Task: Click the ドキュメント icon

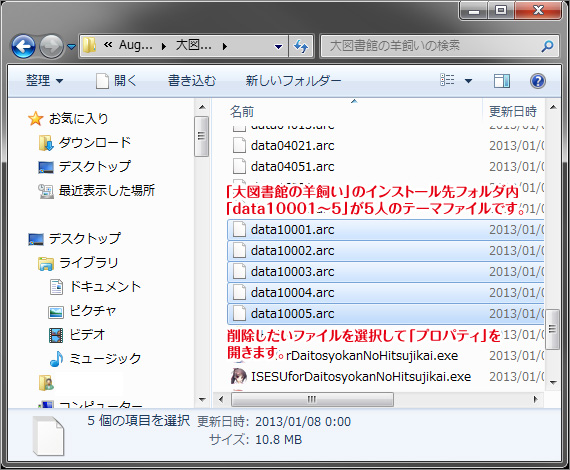Action: 56,287
